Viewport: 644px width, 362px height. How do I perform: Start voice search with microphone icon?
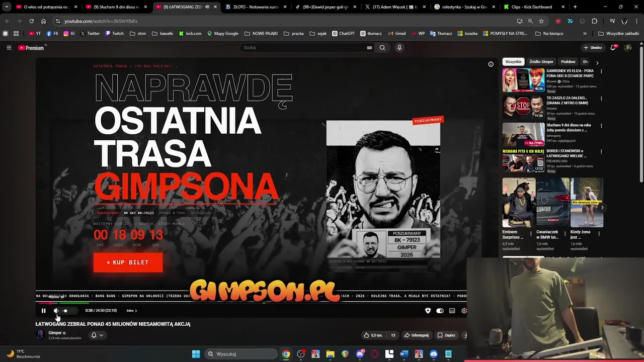[399, 48]
